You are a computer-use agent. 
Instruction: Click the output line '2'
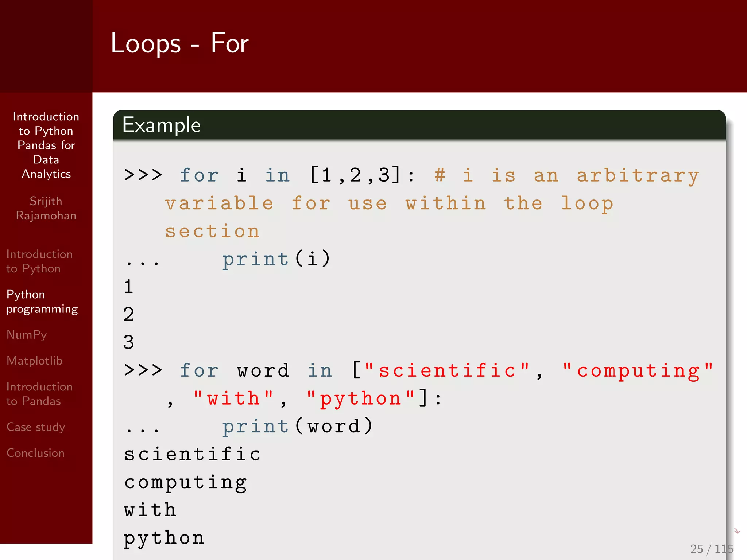tap(128, 314)
